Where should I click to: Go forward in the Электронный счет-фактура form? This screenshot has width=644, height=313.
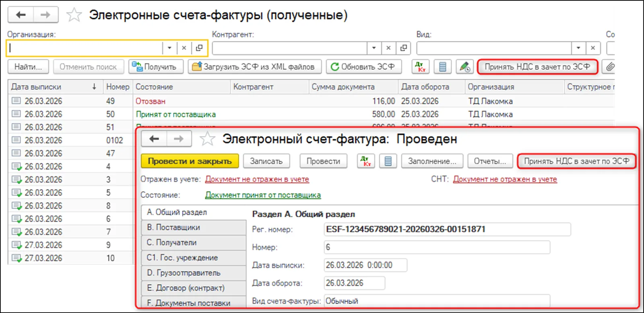pos(179,139)
